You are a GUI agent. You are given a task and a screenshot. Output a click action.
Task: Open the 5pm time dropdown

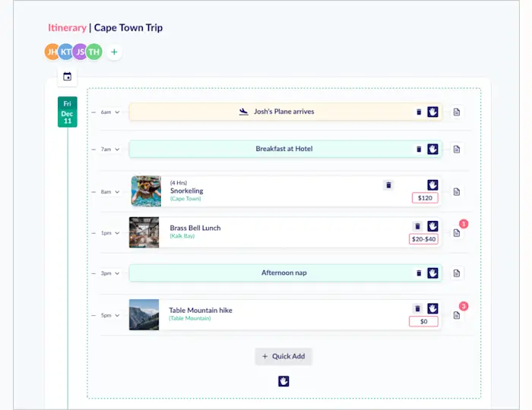tap(110, 315)
